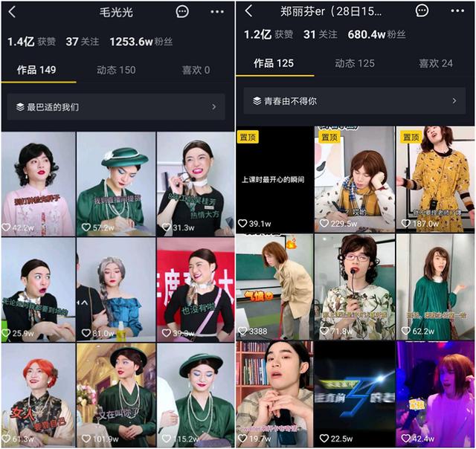This screenshot has width=476, height=449.
Task: Tap the stack icon beside 青春由不得你
Action: click(257, 101)
